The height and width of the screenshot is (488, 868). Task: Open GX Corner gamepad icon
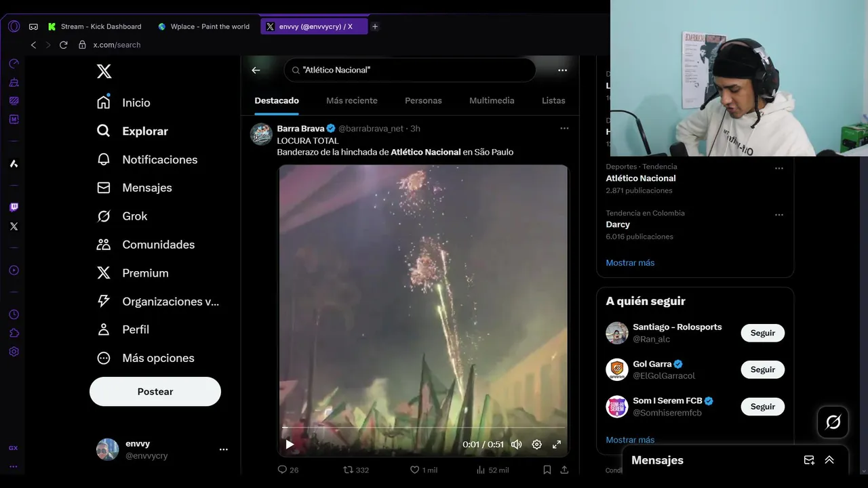[x=33, y=26]
